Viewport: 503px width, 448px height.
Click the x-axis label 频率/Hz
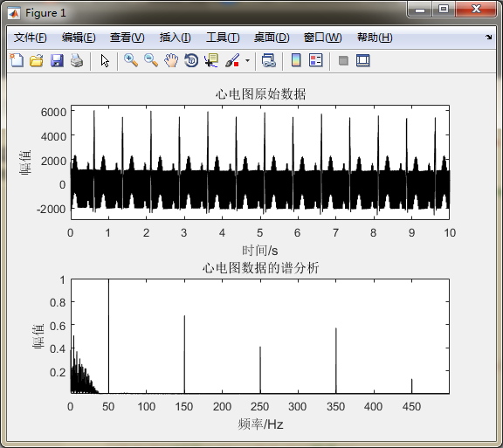(x=260, y=424)
